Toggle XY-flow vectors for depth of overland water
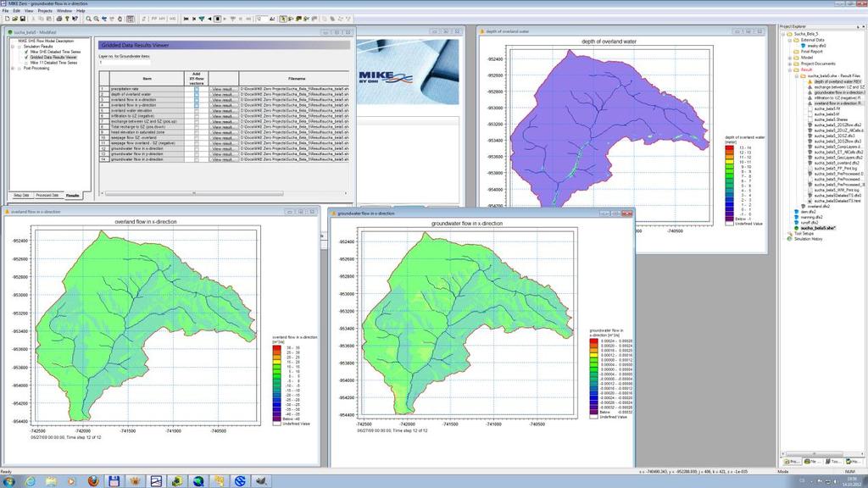Image resolution: width=868 pixels, height=488 pixels. [197, 95]
